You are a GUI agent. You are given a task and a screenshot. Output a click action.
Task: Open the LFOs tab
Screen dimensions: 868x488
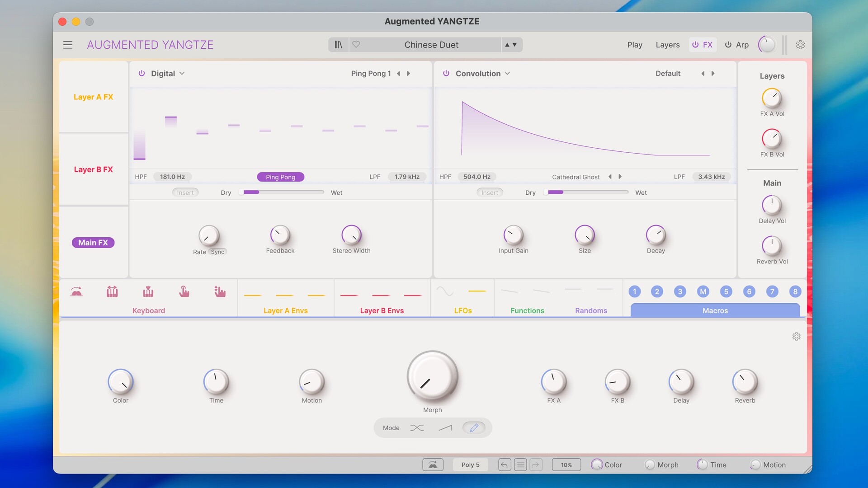tap(463, 310)
